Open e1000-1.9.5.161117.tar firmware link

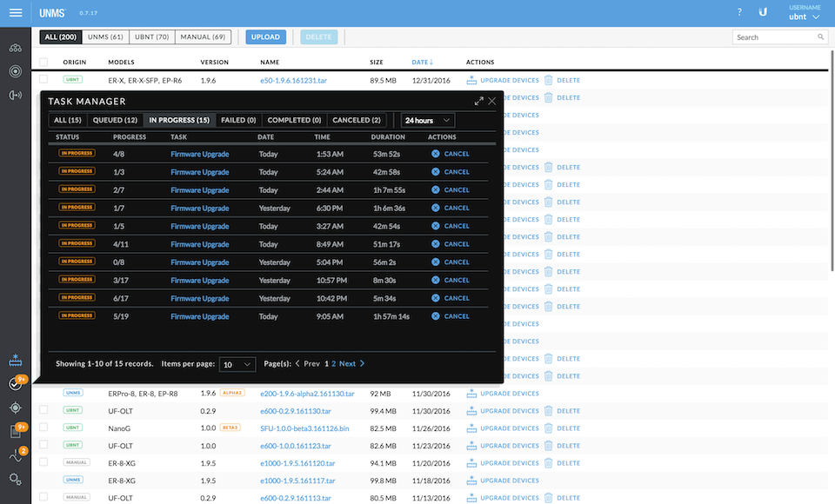(297, 481)
